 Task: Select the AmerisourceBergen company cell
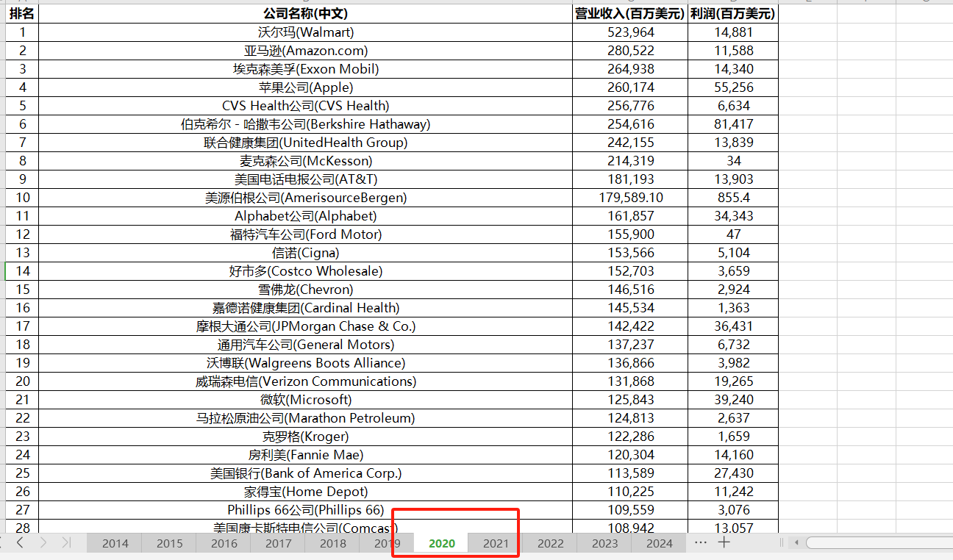[305, 198]
